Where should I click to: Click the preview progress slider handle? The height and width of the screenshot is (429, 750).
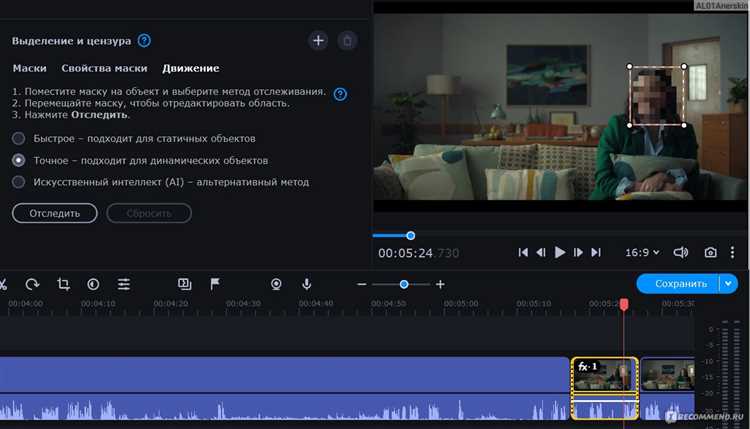coord(410,236)
